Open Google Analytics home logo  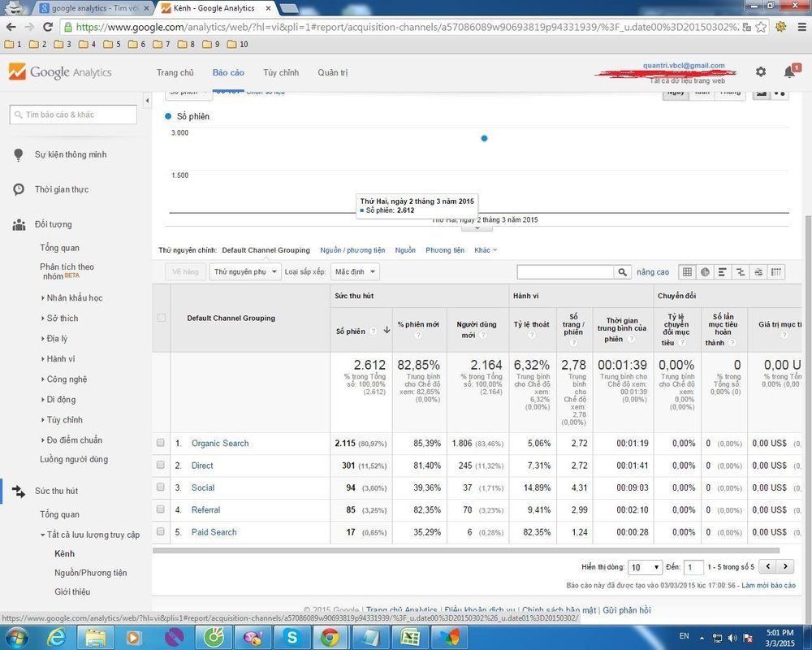coord(60,72)
